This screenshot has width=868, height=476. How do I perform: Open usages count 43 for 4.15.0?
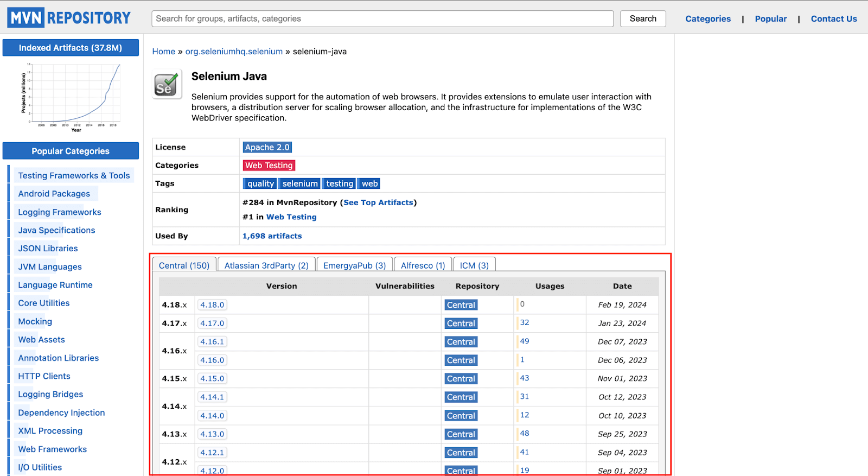(x=525, y=378)
